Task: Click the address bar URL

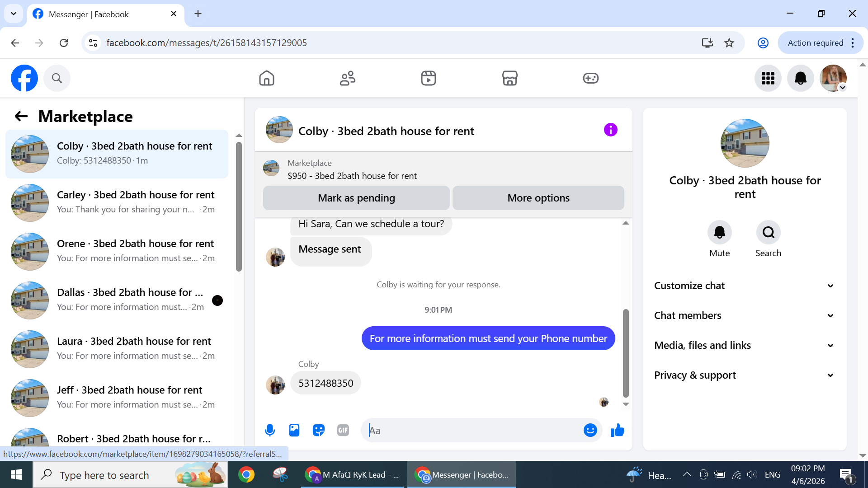Action: click(207, 43)
